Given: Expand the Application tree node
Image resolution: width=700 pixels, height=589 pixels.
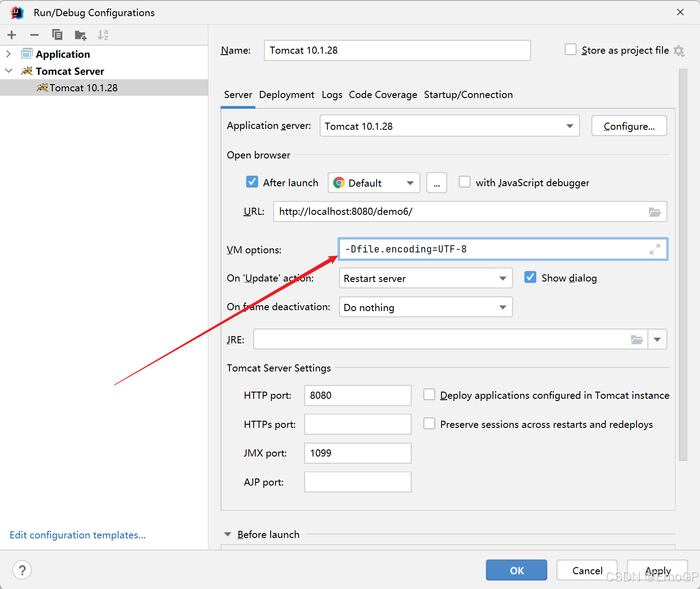Looking at the screenshot, I should tap(8, 54).
